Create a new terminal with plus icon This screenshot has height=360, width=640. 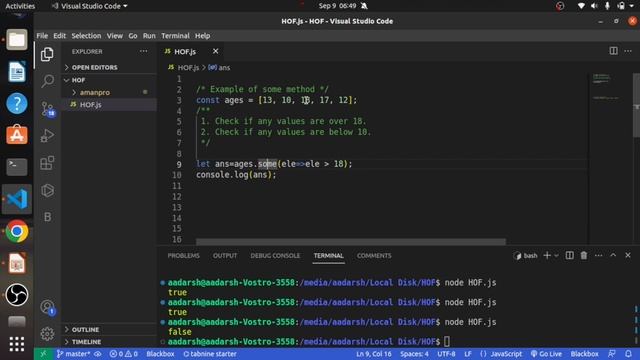click(x=547, y=256)
